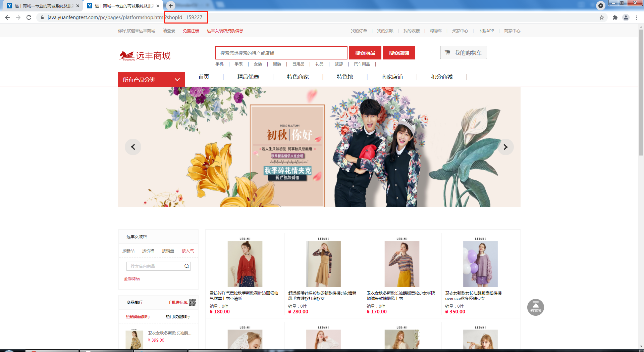Click 手机进店逛 link in ranking panel

(177, 303)
